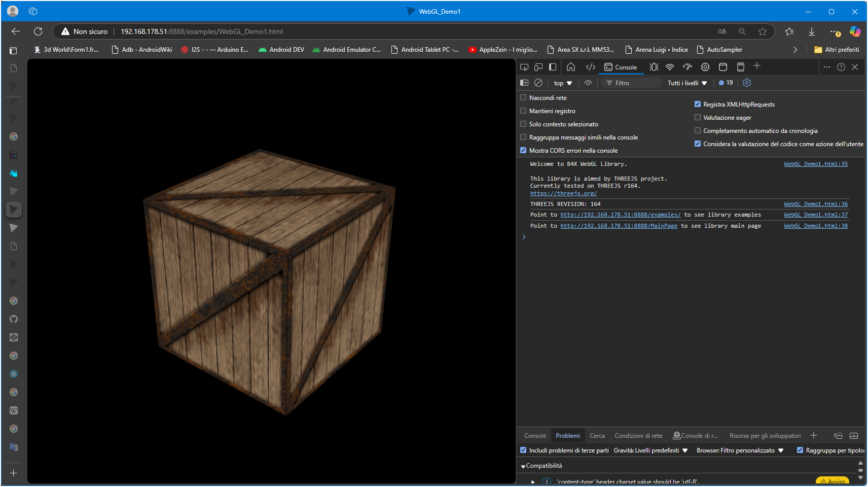Open the Elements panel code icon

(x=591, y=67)
